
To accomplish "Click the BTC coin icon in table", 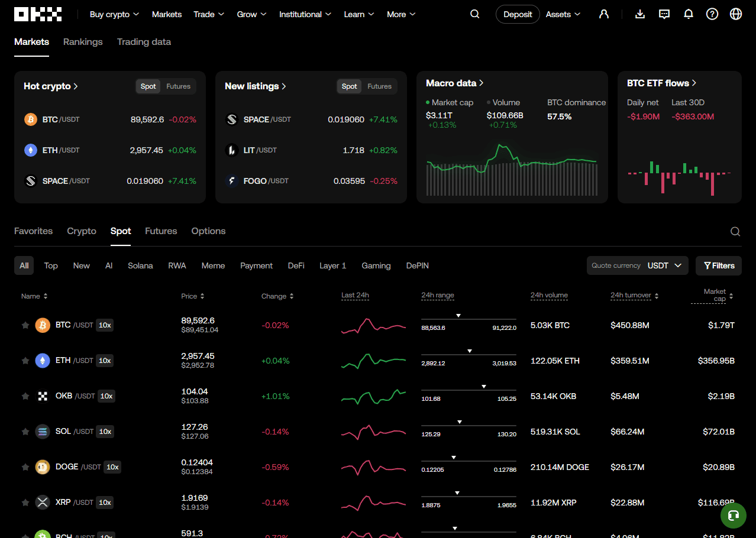I will click(43, 325).
